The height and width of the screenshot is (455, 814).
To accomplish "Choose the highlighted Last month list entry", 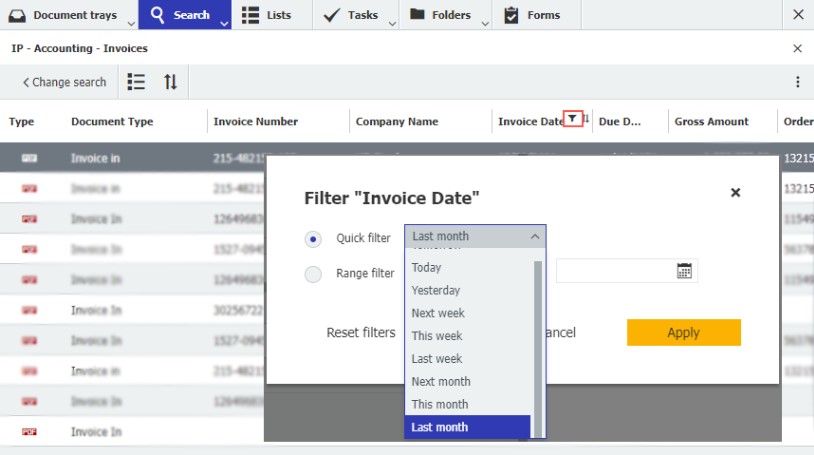I will click(468, 427).
